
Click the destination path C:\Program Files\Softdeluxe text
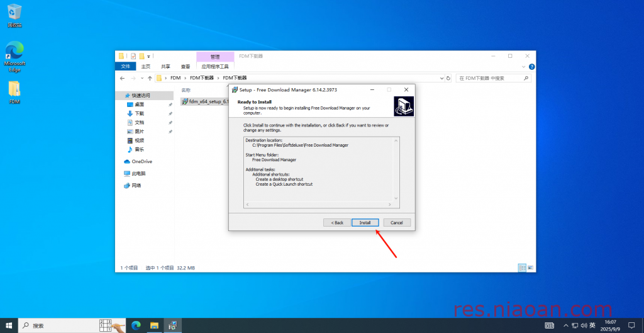[x=300, y=145]
